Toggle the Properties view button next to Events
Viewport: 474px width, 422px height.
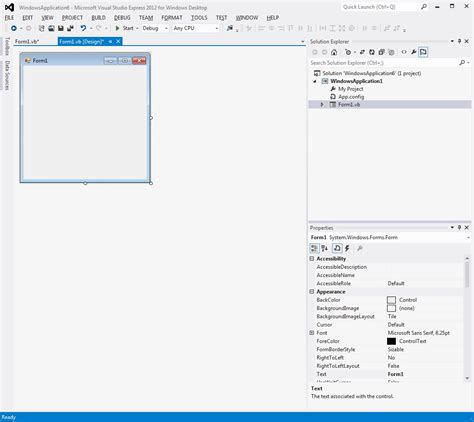click(337, 248)
